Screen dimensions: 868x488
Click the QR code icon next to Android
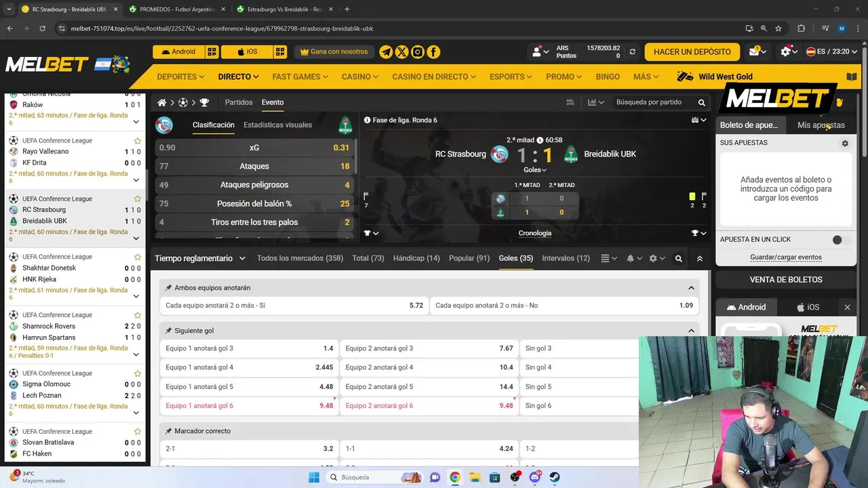click(x=212, y=52)
